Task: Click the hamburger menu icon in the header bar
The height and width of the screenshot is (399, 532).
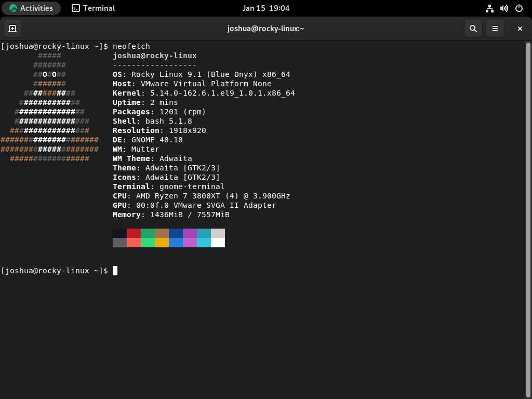Action: point(495,29)
